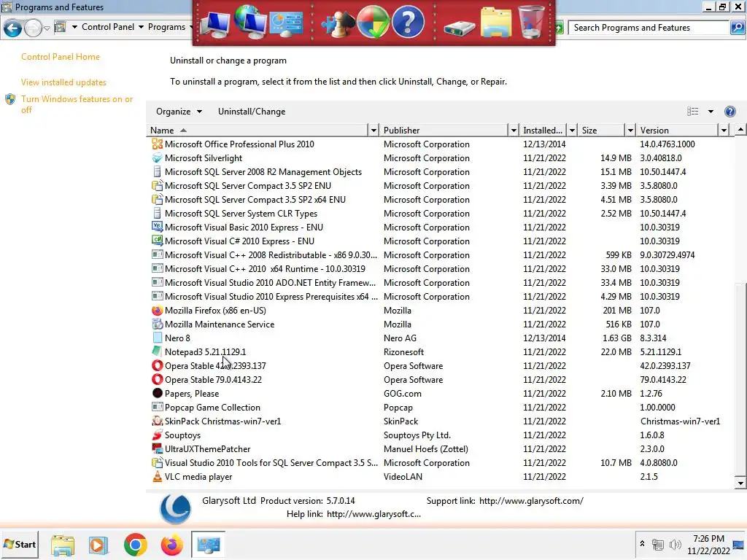Open the Installed On column dropdown
The width and height of the screenshot is (747, 560).
572,130
